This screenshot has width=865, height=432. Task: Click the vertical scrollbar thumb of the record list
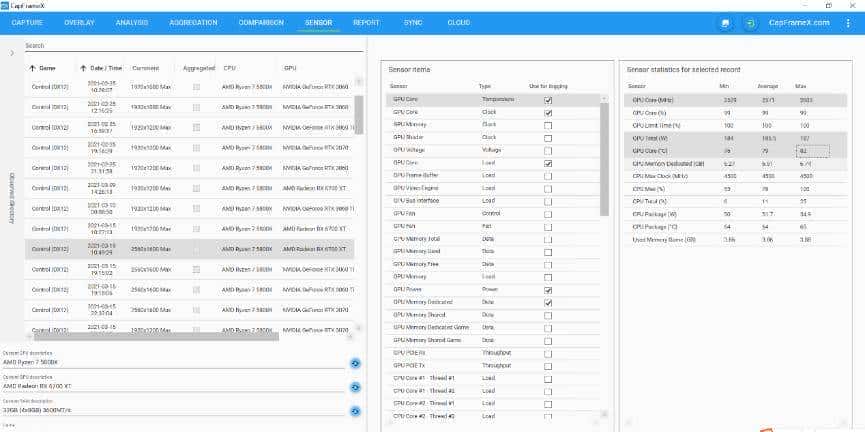(359, 115)
